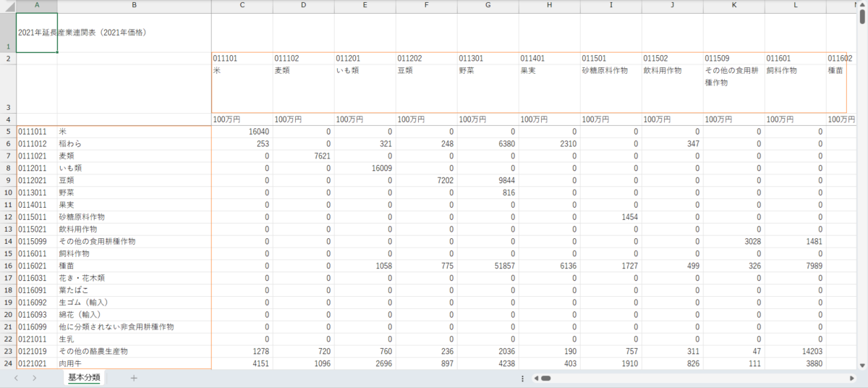Click the add new sheet plus icon
This screenshot has height=388, width=868.
tap(133, 378)
